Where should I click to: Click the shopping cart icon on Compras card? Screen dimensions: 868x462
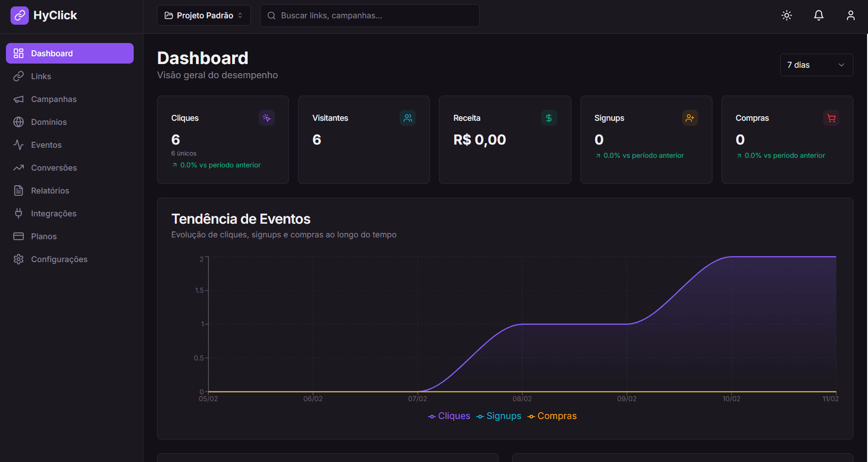831,118
